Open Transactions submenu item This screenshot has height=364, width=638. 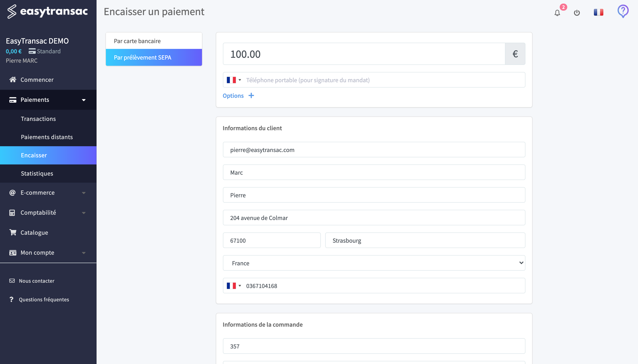coord(48,119)
